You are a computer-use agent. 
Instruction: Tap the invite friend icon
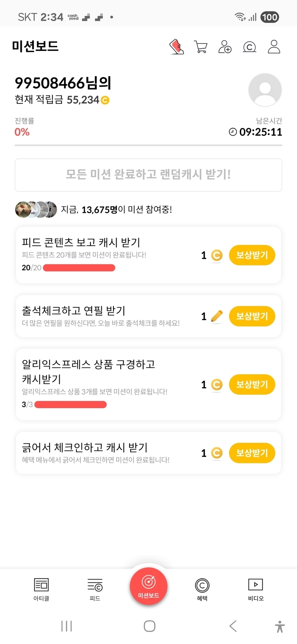coord(225,47)
